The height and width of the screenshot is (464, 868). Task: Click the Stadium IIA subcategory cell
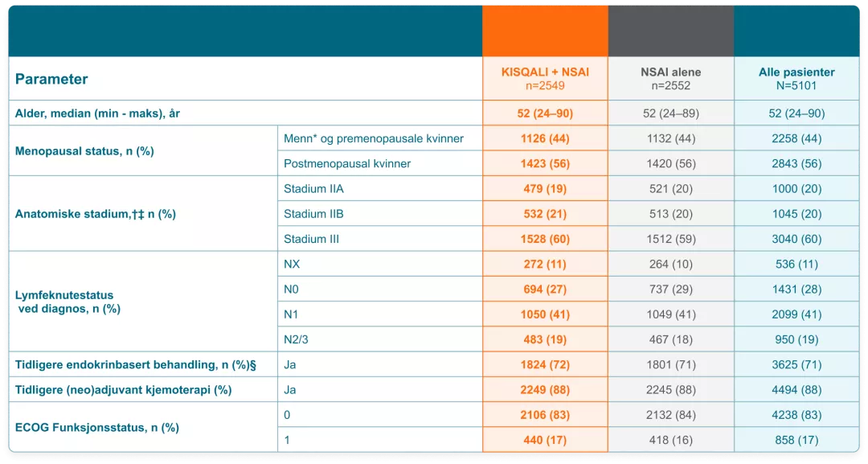(315, 189)
